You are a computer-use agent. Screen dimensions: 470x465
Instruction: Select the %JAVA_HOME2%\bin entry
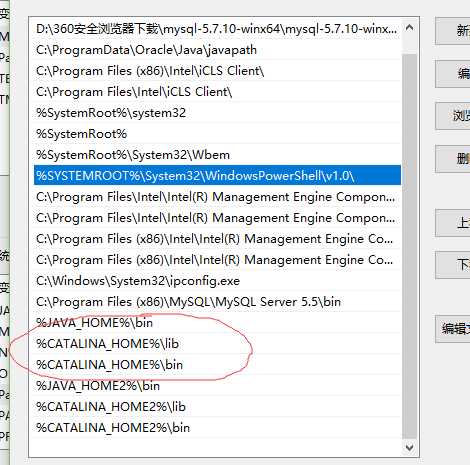point(217,386)
